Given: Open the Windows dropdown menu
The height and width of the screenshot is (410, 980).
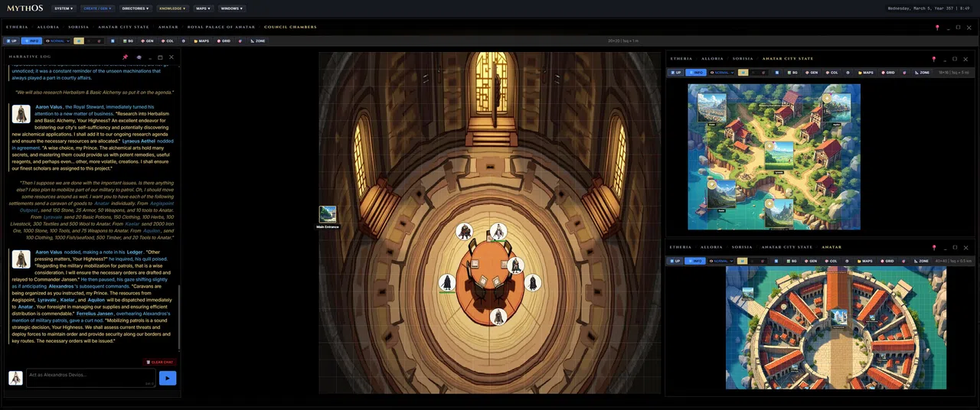Looking at the screenshot, I should (x=231, y=8).
